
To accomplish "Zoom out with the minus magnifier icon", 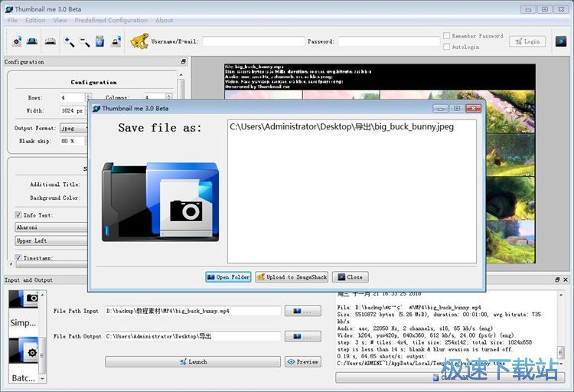I will point(84,42).
